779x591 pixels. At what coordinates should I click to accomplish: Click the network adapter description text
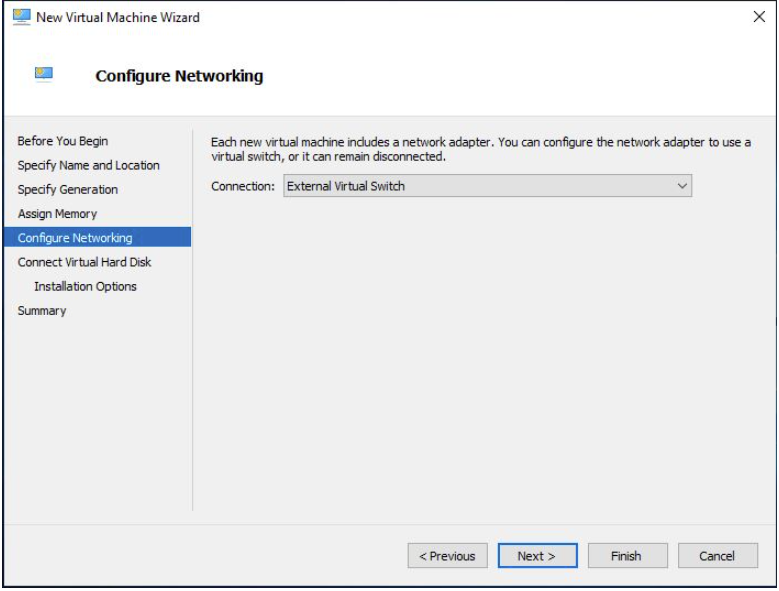click(480, 149)
